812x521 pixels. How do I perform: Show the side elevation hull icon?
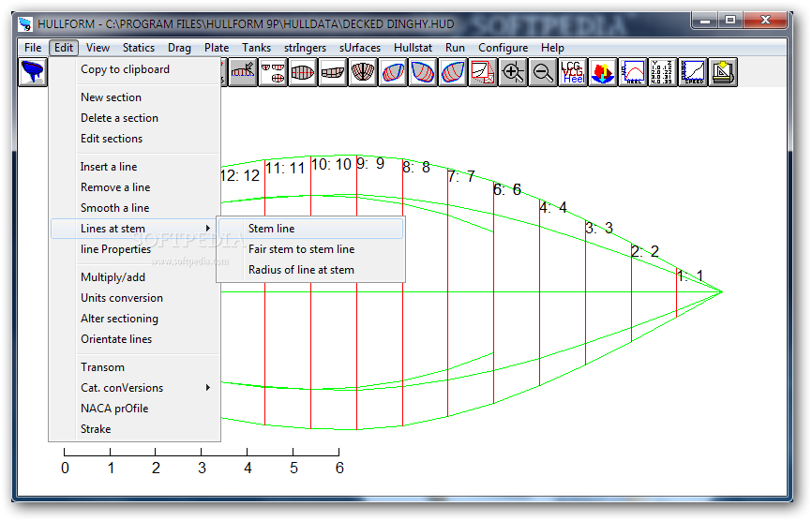coord(333,72)
